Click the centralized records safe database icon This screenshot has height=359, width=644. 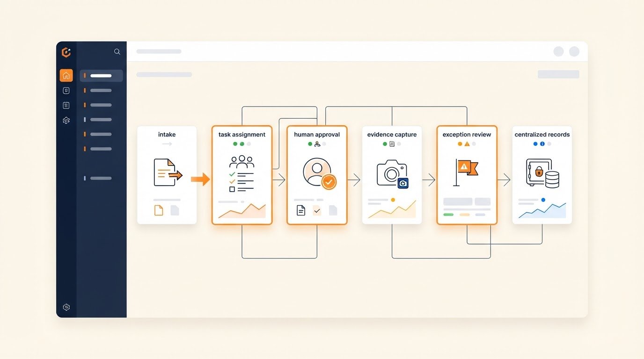pos(542,173)
